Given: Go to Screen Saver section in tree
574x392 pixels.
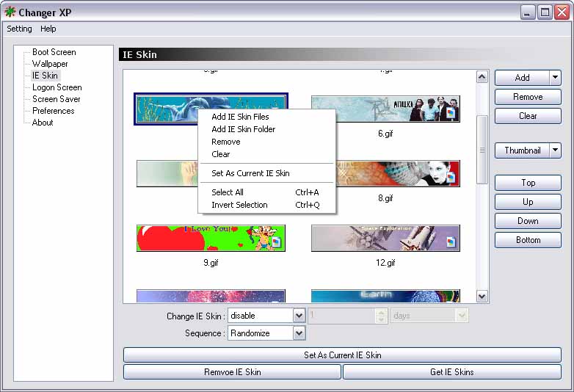Looking at the screenshot, I should click(x=56, y=99).
